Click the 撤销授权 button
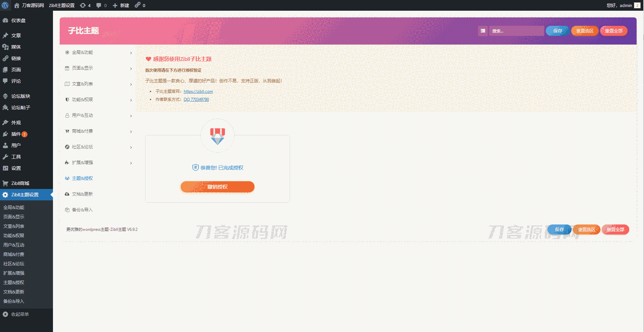 coord(218,187)
